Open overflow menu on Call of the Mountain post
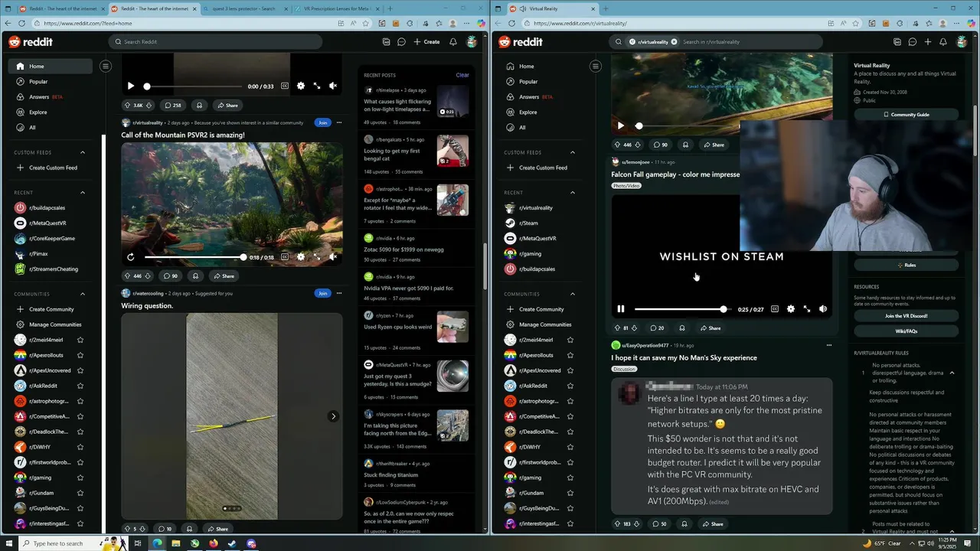The image size is (980, 551). [339, 122]
